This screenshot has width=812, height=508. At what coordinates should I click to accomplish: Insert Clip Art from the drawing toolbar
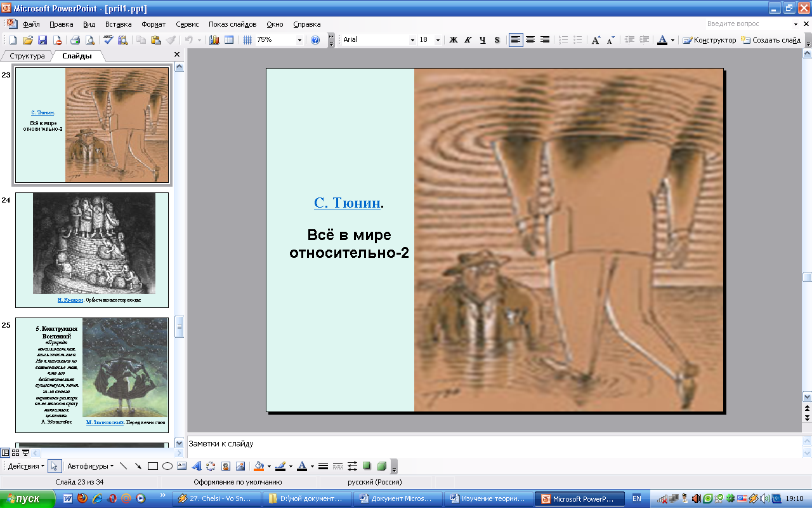(225, 466)
